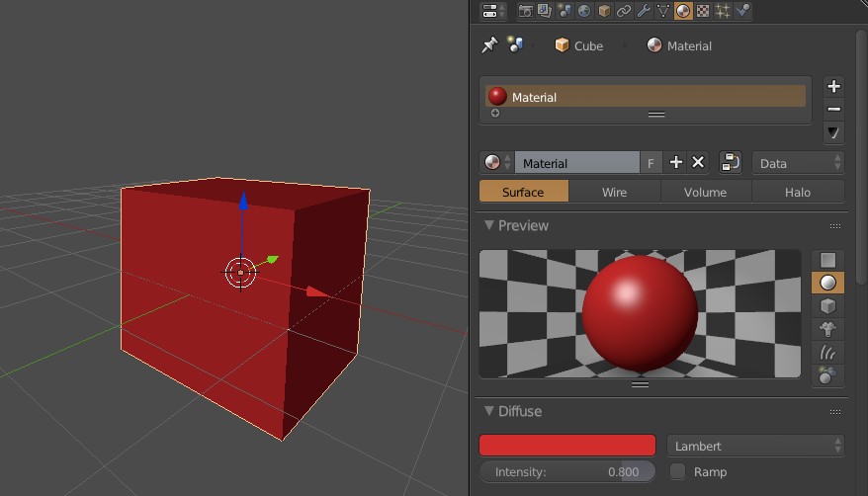The height and width of the screenshot is (496, 868).
Task: Open the Texture properties tab (checkerboard icon)
Action: point(703,11)
